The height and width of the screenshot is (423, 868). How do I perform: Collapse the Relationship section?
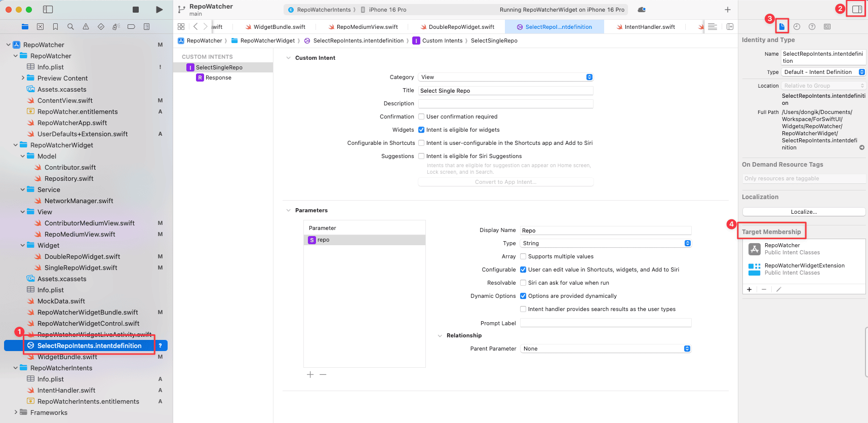(x=440, y=335)
